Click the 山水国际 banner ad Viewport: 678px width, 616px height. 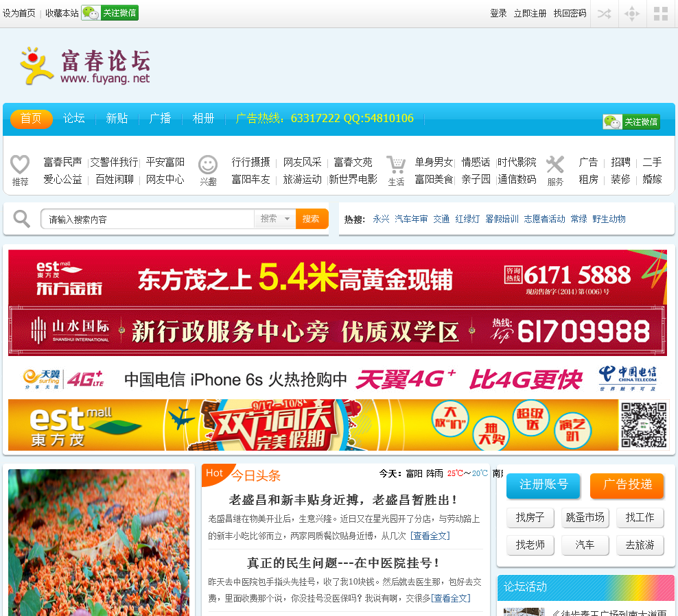point(337,331)
